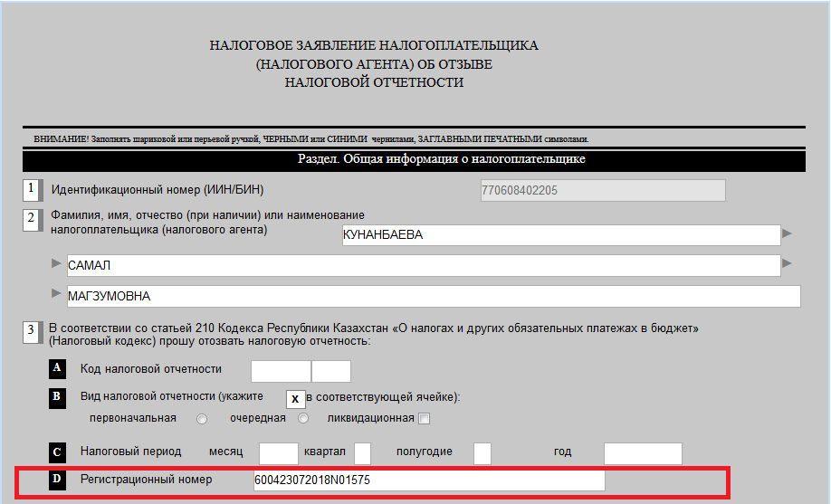The height and width of the screenshot is (504, 831).
Task: Tick the ликвидационная checkbox
Action: click(x=424, y=418)
